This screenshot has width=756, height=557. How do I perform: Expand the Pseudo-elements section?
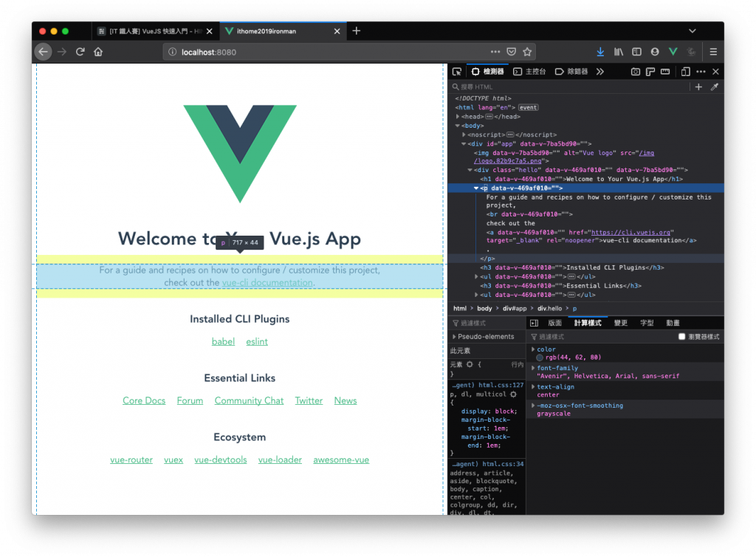pyautogui.click(x=454, y=337)
